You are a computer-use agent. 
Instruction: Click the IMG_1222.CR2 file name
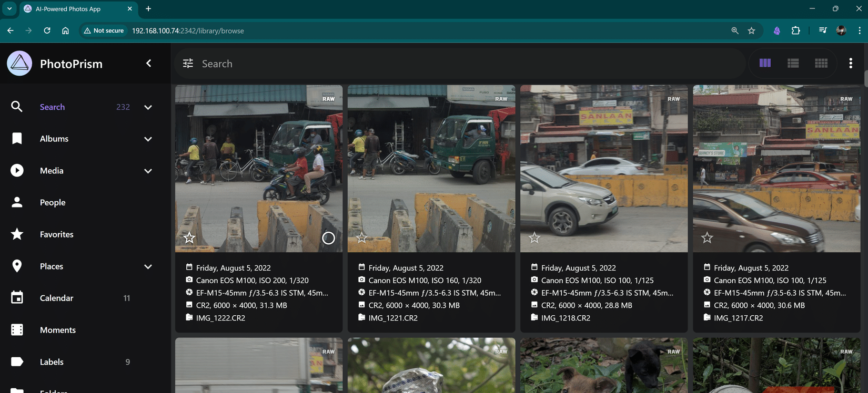tap(220, 318)
